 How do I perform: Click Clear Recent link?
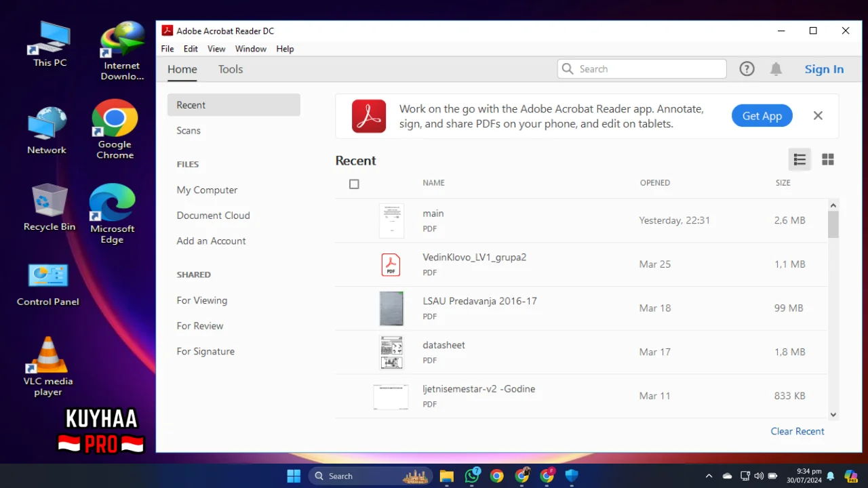[x=797, y=431]
